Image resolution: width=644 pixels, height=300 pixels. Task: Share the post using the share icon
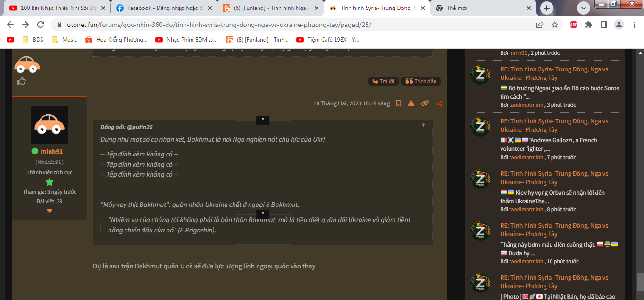439,103
